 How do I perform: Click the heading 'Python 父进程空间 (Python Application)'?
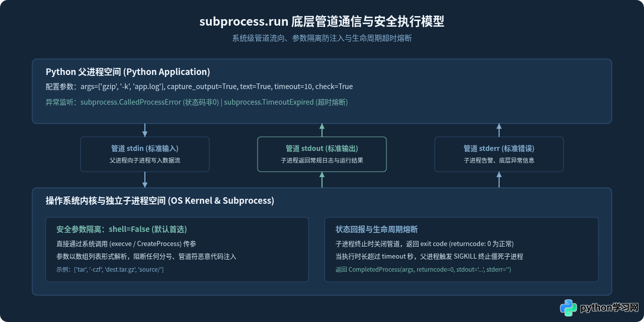click(128, 71)
